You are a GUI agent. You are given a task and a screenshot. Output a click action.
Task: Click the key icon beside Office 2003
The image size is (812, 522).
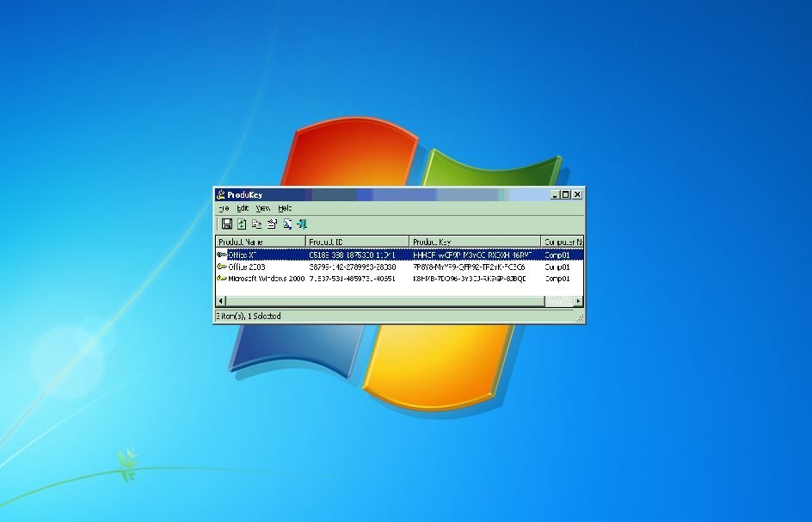222,267
